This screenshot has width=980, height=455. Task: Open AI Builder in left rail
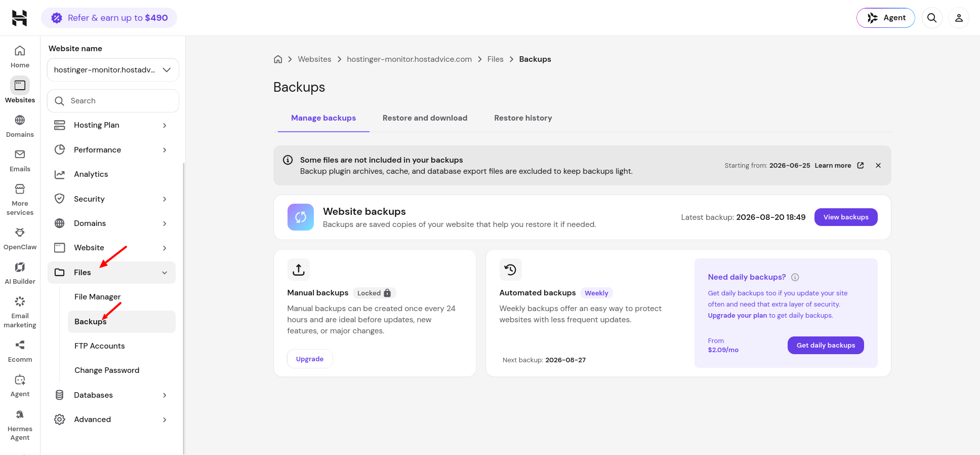20,273
